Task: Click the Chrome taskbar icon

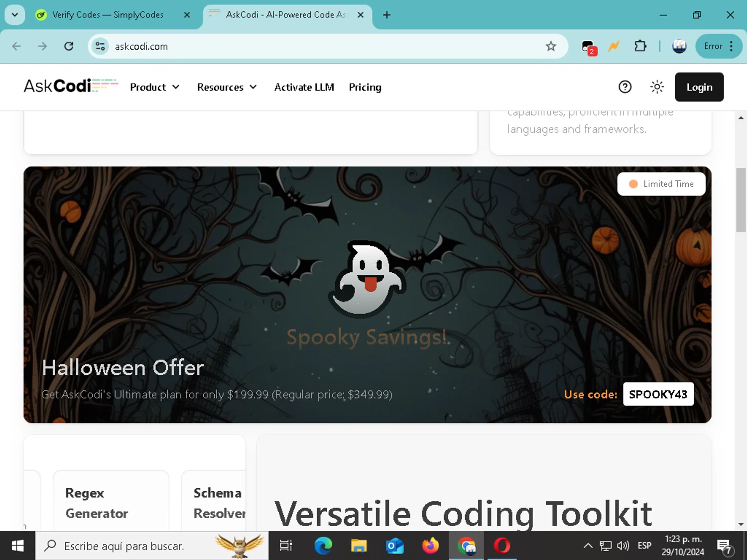Action: 467,546
